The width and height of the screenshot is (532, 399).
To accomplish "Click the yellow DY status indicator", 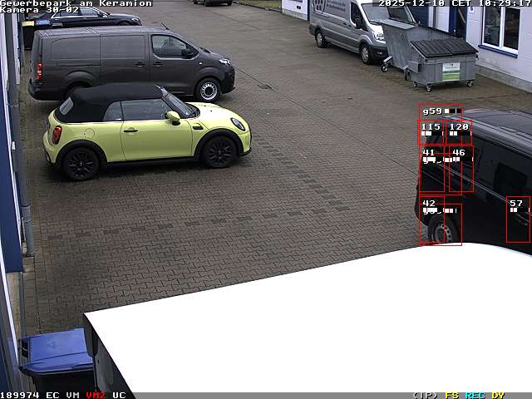I will pos(498,395).
